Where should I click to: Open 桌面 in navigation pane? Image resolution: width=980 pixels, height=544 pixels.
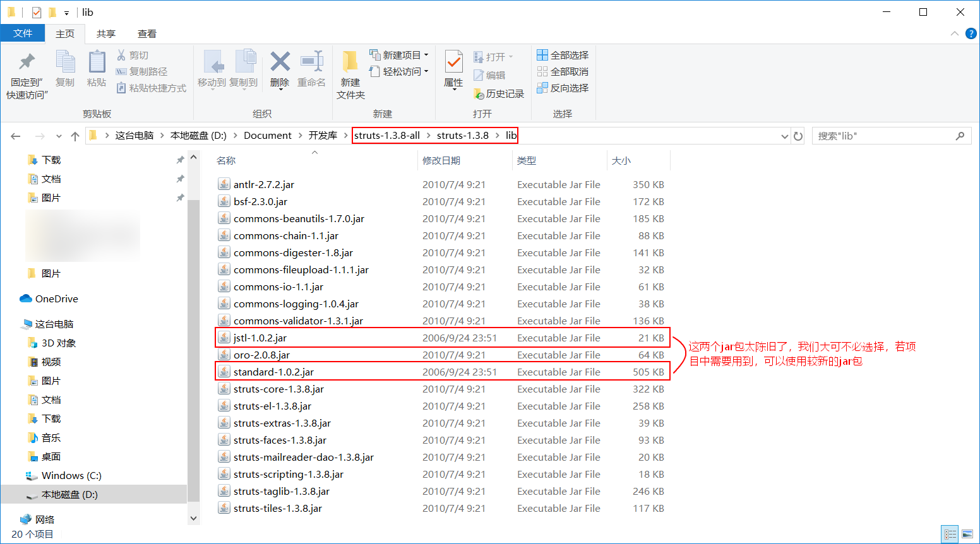pyautogui.click(x=45, y=457)
